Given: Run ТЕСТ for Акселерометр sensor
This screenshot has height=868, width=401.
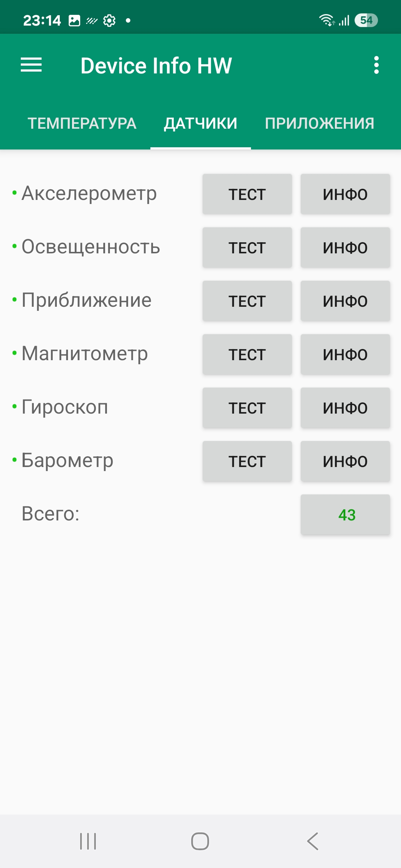Looking at the screenshot, I should point(247,194).
